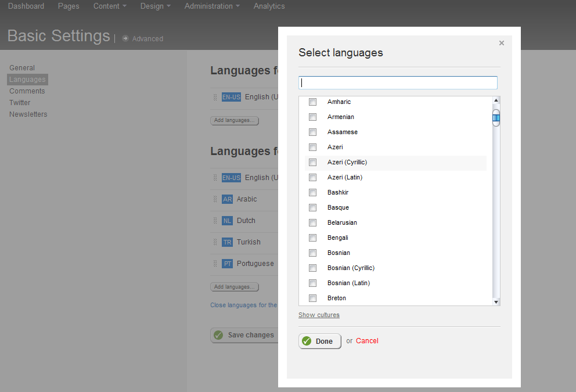The image size is (576, 392).
Task: Select the Bosnian (Latin) checkbox
Action: pos(312,283)
